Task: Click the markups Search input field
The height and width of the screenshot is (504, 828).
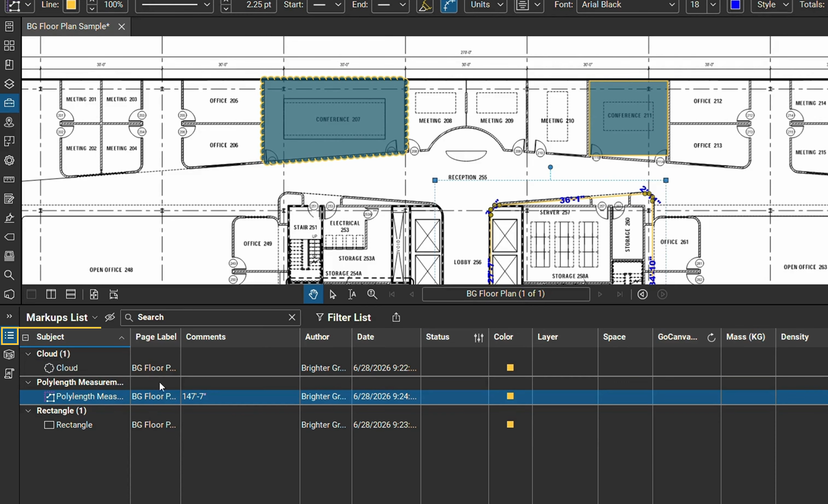Action: tap(211, 317)
